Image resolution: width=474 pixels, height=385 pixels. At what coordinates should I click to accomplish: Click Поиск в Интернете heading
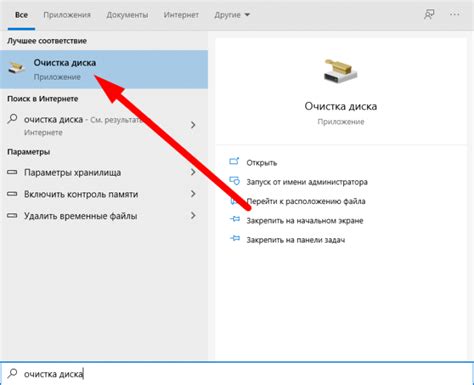[43, 99]
